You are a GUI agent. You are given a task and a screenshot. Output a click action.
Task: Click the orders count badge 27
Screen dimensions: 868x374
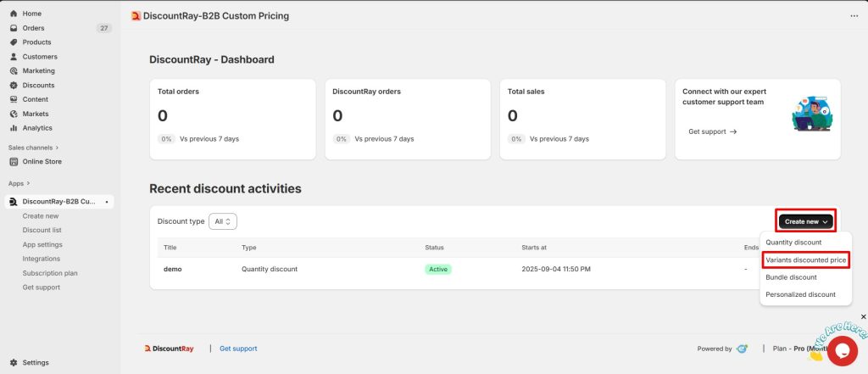coord(104,28)
